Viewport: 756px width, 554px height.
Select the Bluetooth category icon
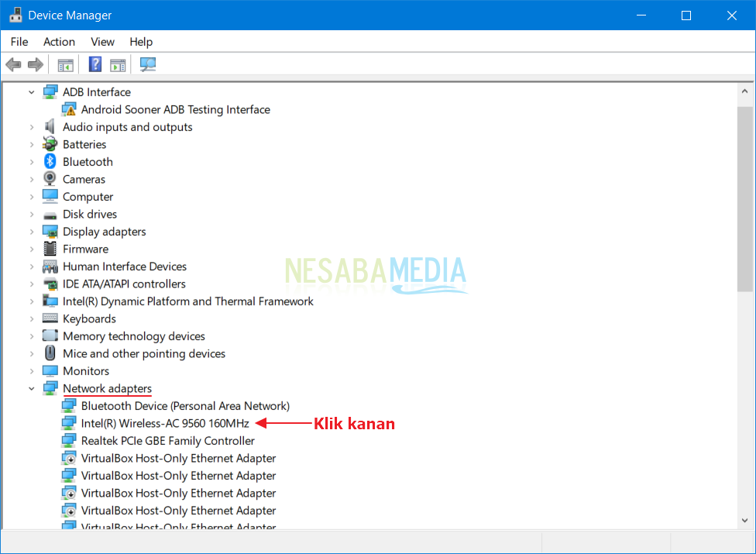tap(50, 162)
